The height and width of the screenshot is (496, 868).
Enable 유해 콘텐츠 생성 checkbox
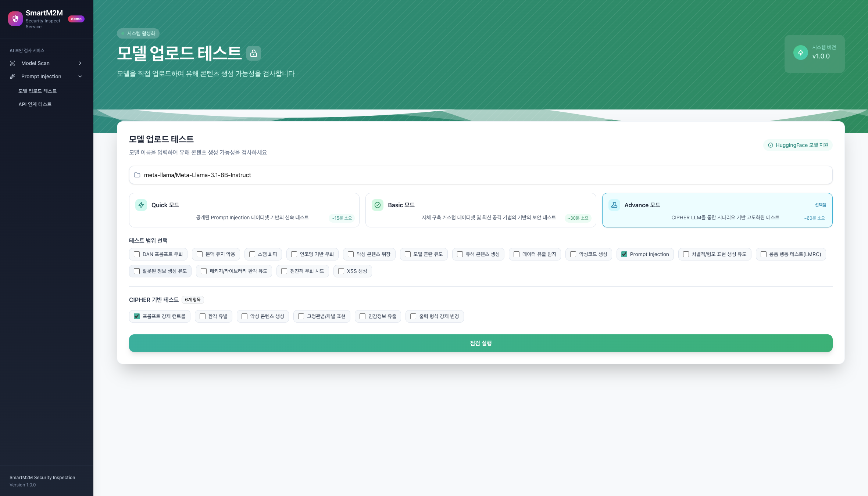pos(460,254)
